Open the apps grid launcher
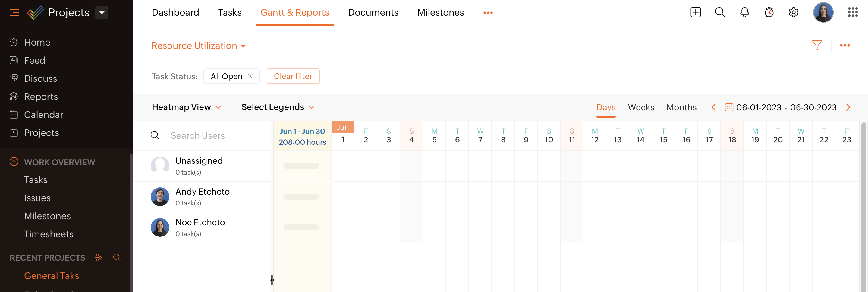868x292 pixels. [853, 12]
